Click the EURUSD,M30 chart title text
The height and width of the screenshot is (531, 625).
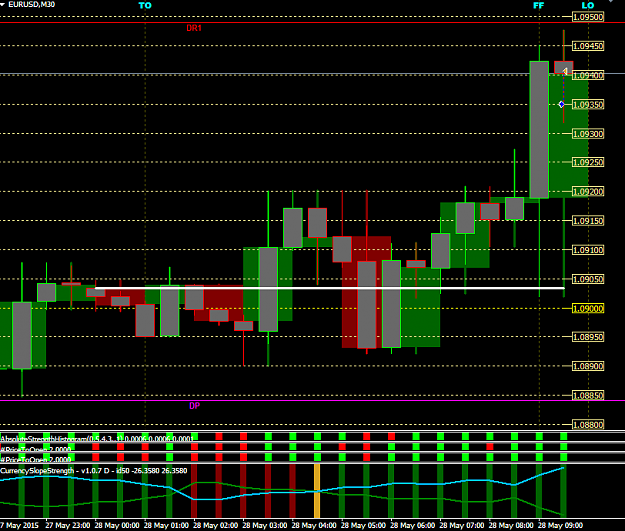tap(31, 5)
